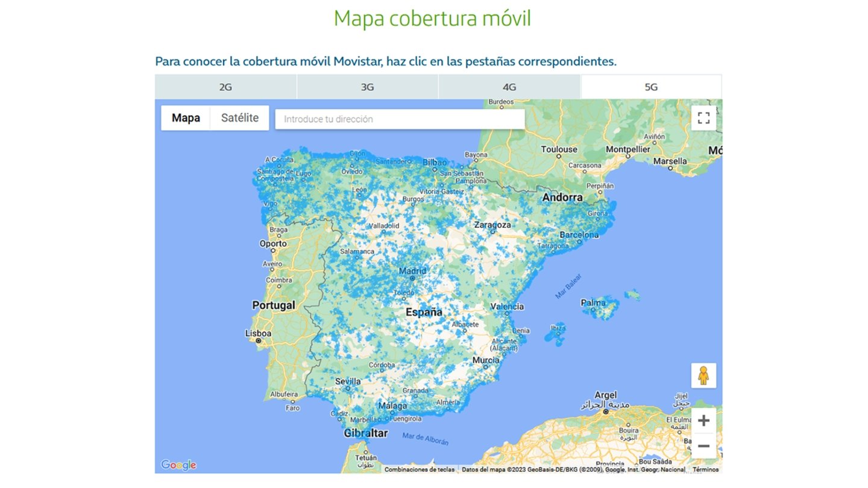This screenshot has width=868, height=488.
Task: Zoom out with the minus button
Action: tap(703, 446)
